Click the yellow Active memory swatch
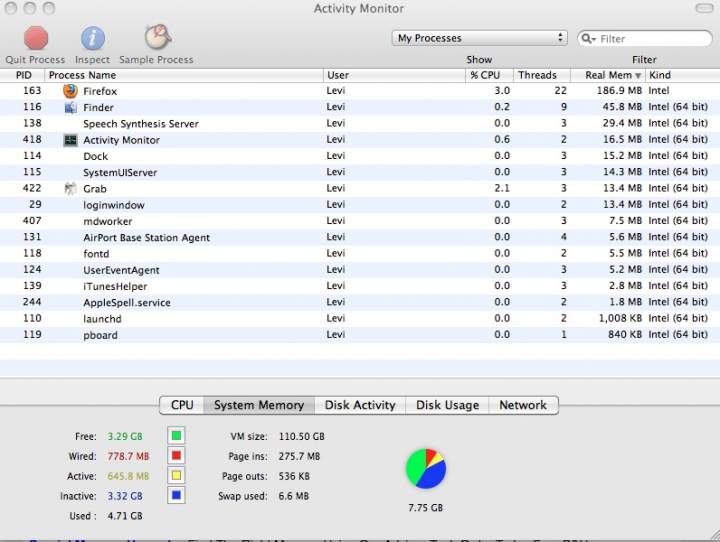The width and height of the screenshot is (720, 542). point(176,475)
